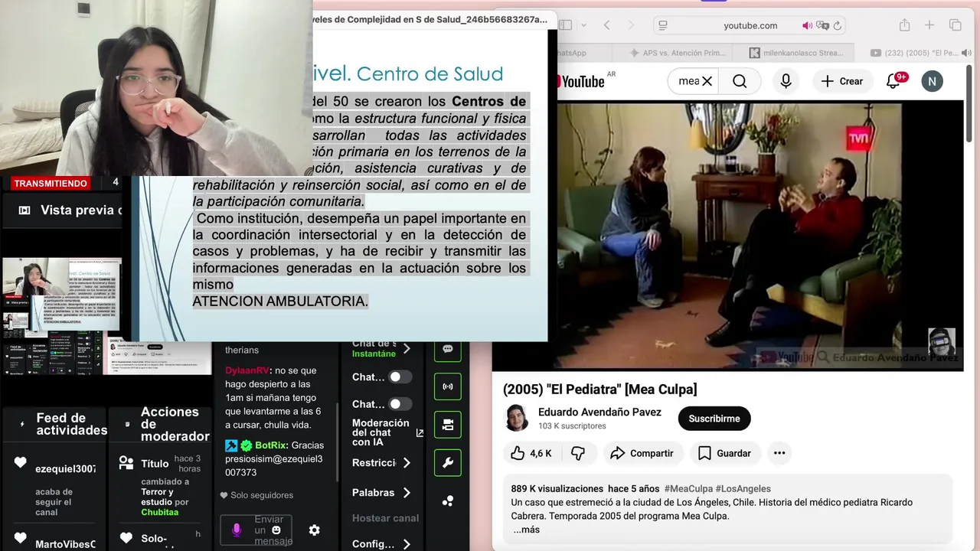Viewport: 980px width, 551px height.
Task: Click BotRix username in chat
Action: click(271, 445)
